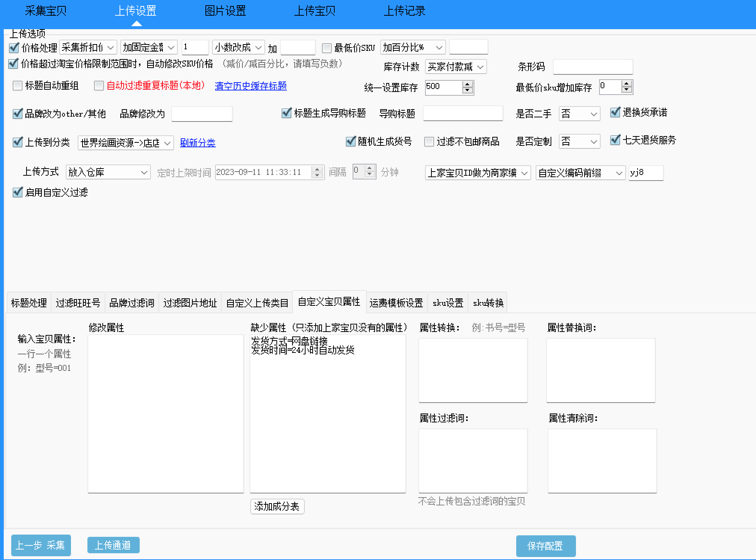Click the 添加成分表 button

(x=277, y=507)
